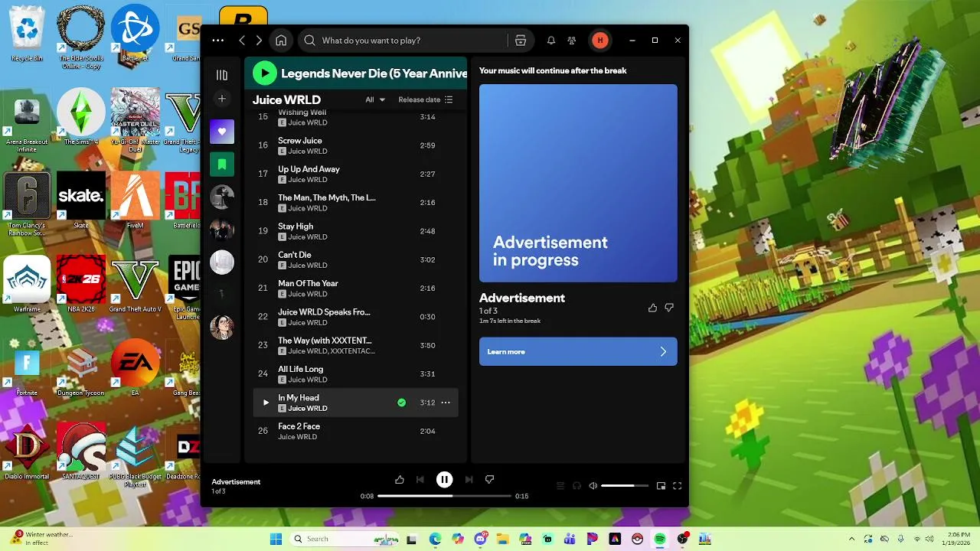980x551 pixels.
Task: Select the Warframe desktop shortcut
Action: pyautogui.click(x=27, y=285)
